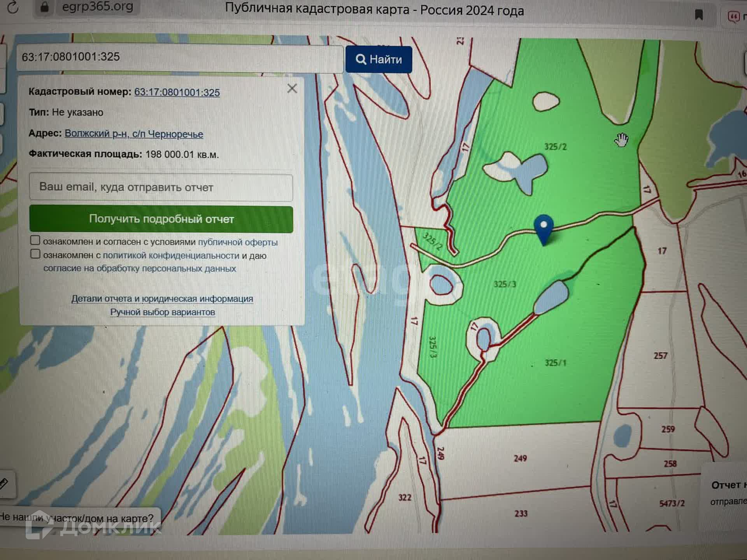The image size is (747, 560).
Task: Click the bookmark icon in address bar
Action: point(699,15)
